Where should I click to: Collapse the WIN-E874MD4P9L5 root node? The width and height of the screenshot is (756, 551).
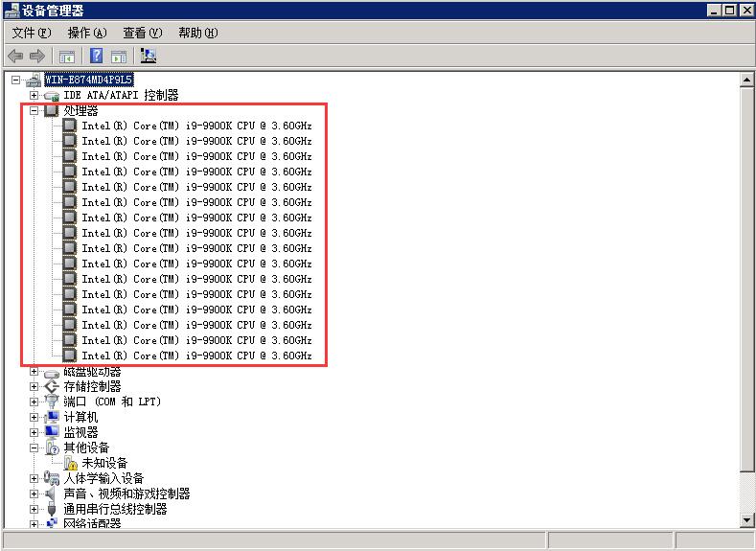click(16, 80)
